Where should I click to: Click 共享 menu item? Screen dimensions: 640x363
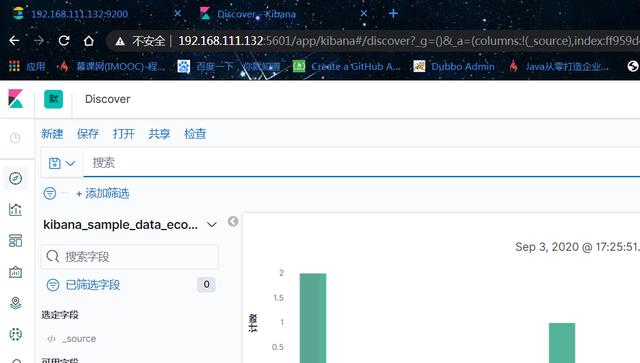(159, 134)
